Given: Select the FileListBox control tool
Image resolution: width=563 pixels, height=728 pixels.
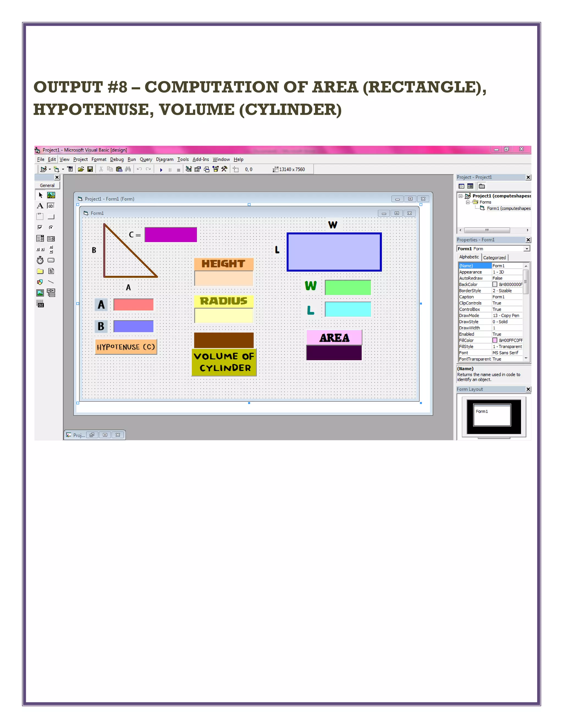Looking at the screenshot, I should (x=51, y=271).
